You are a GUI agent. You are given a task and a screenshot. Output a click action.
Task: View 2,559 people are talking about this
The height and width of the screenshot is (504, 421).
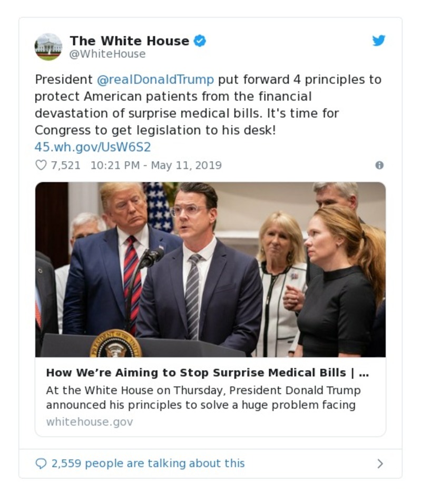tap(148, 463)
